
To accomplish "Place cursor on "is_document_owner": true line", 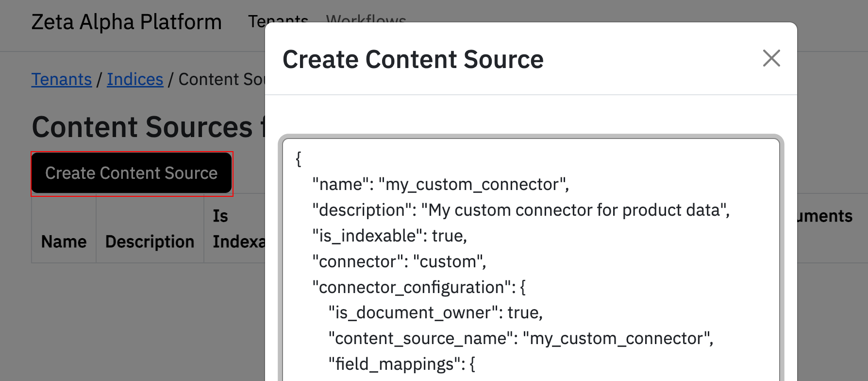I will 435,313.
